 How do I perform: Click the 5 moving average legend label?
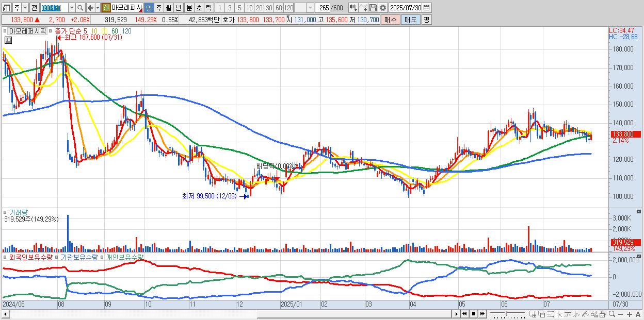(85, 31)
